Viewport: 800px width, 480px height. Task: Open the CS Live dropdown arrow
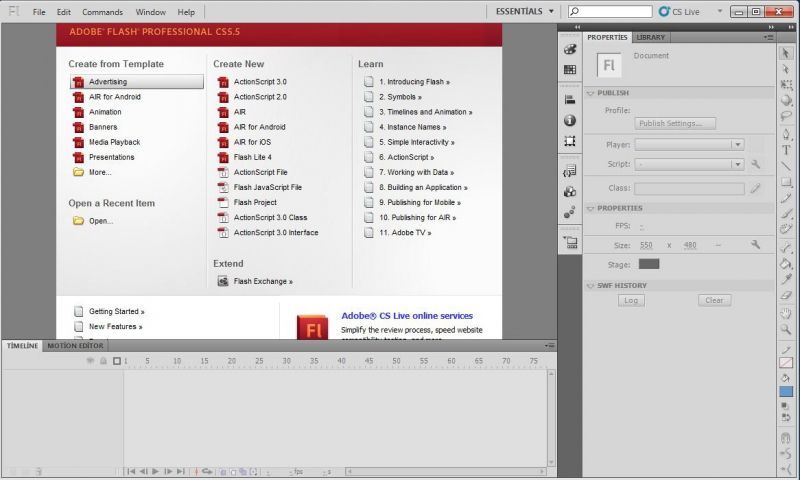click(720, 11)
